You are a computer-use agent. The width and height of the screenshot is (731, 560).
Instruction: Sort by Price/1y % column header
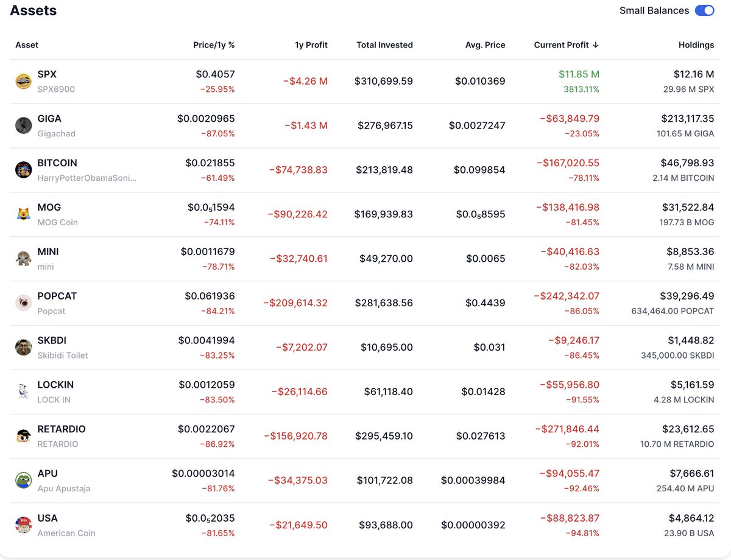click(x=214, y=45)
